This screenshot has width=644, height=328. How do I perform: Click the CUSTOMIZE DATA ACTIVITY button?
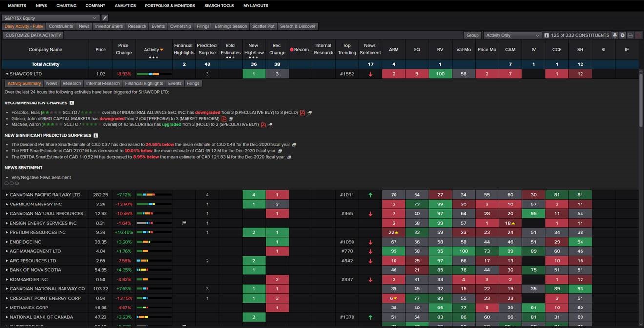click(33, 35)
